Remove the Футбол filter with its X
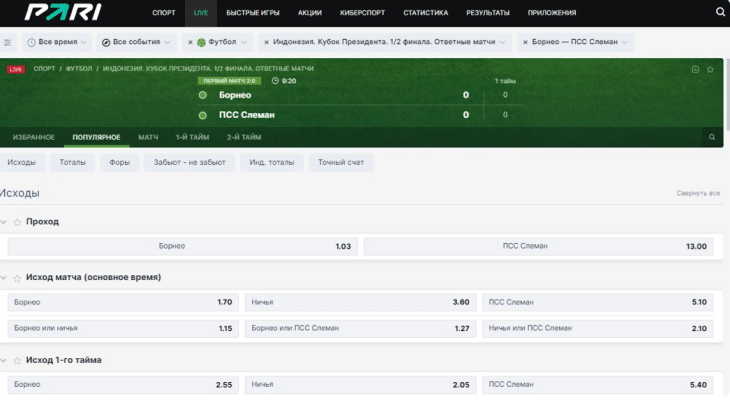Image resolution: width=730 pixels, height=405 pixels. 191,43
